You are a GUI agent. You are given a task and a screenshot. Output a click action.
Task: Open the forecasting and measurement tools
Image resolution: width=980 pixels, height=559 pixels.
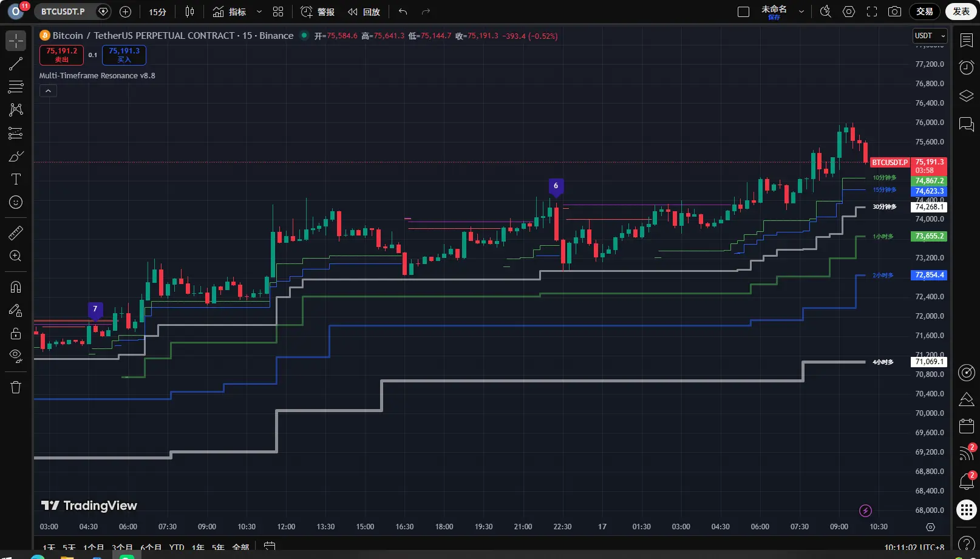16,133
